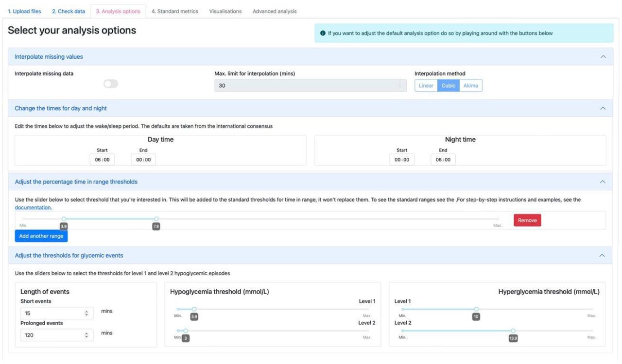Click the info icon in the hint banner
The image size is (622, 364).
click(323, 33)
